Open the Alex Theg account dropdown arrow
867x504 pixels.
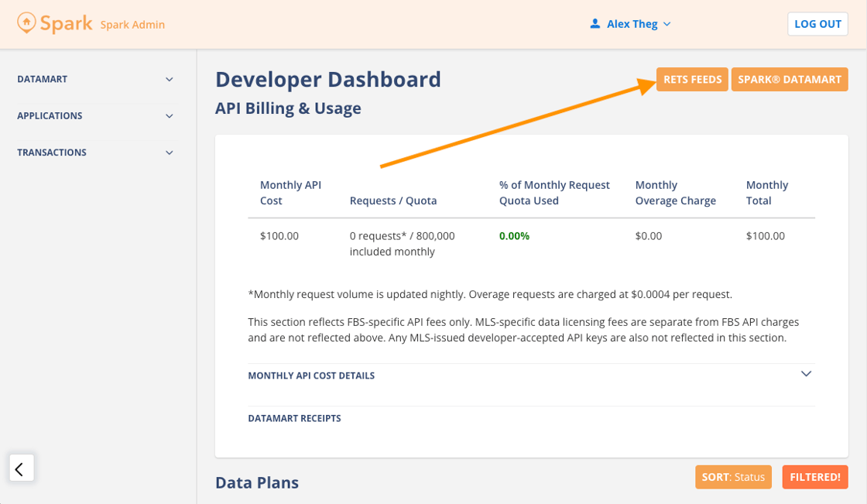pos(667,25)
